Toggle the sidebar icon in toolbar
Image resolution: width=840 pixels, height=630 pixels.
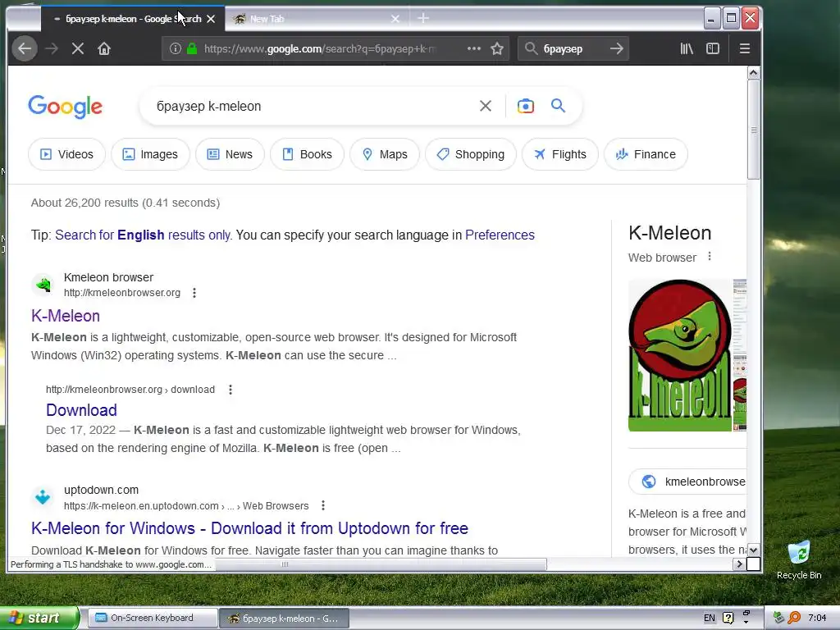tap(713, 48)
